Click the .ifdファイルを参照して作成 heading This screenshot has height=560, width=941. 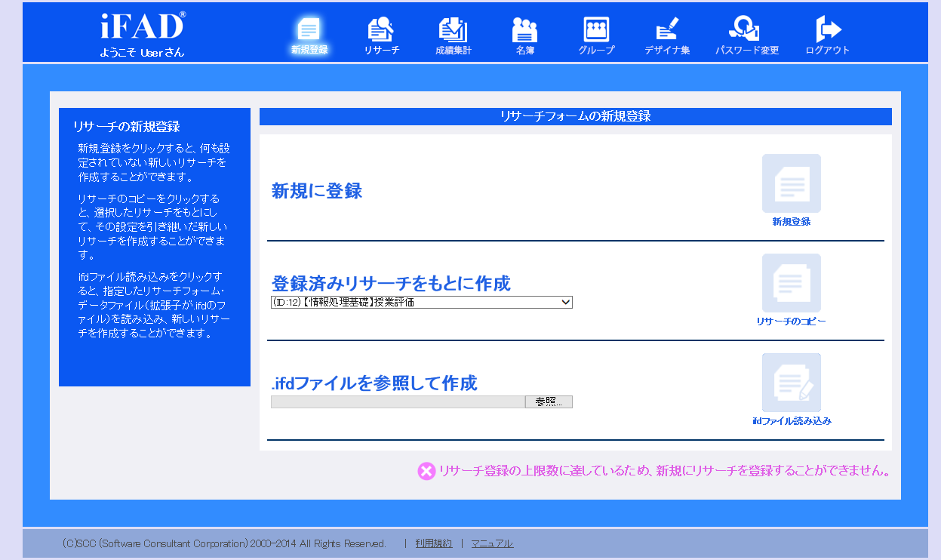pos(374,383)
